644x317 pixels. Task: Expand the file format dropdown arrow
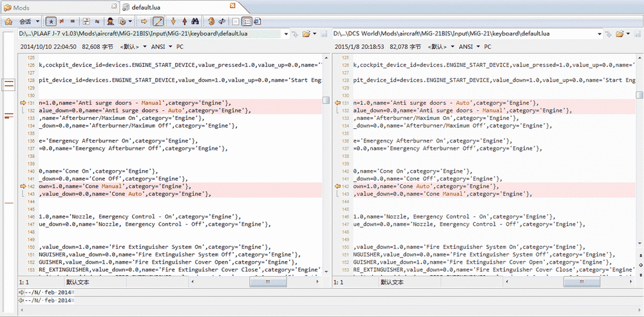click(x=130, y=21)
